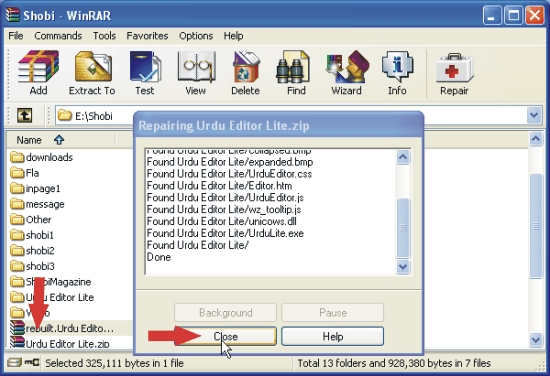Click log line "Found Urdu Editor Lite/expanded.bmp"
Screen dimensions: 550x376
(230, 162)
